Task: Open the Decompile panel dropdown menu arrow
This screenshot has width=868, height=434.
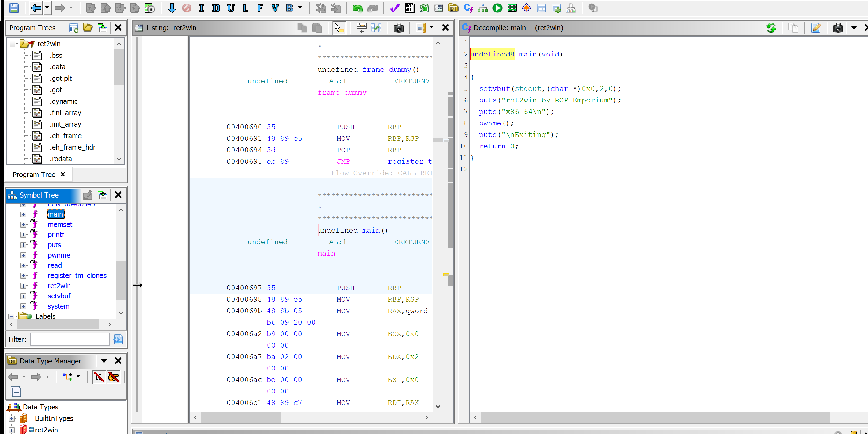Action: coord(854,28)
